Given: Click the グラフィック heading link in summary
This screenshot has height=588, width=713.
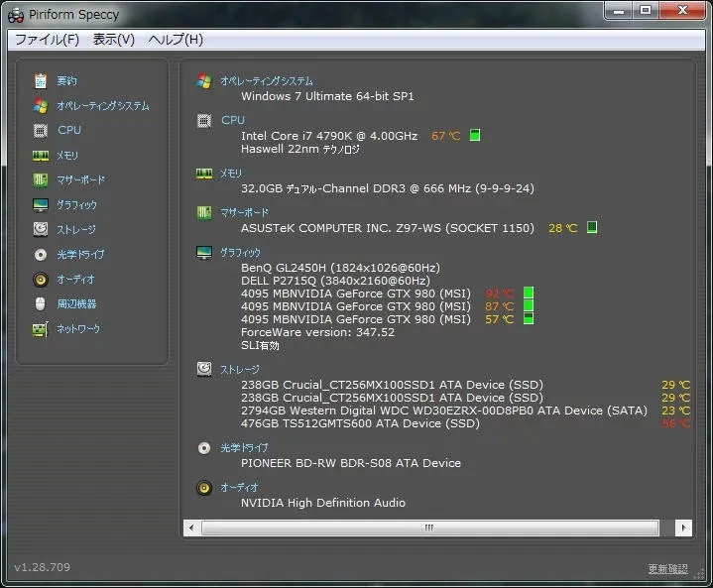Looking at the screenshot, I should pos(241,253).
